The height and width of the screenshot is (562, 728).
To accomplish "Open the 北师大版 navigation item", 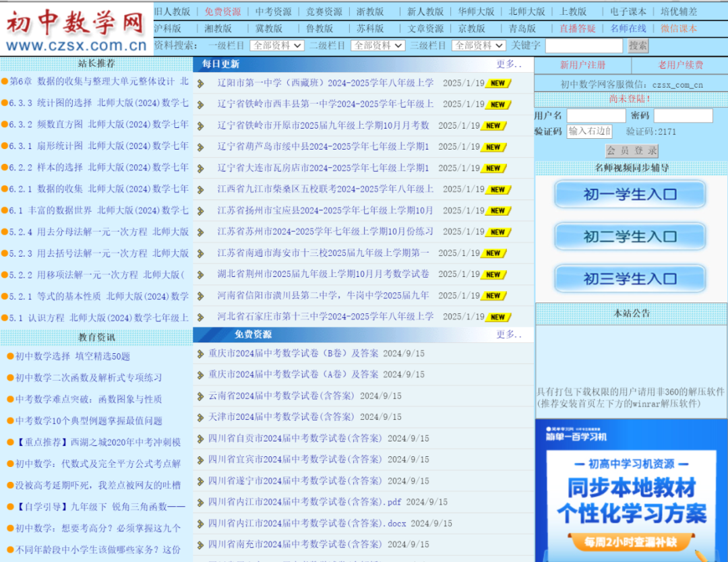I will 526,11.
